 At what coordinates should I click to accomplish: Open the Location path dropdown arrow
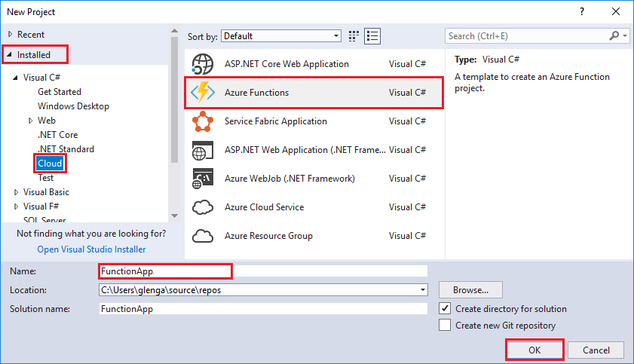point(422,289)
